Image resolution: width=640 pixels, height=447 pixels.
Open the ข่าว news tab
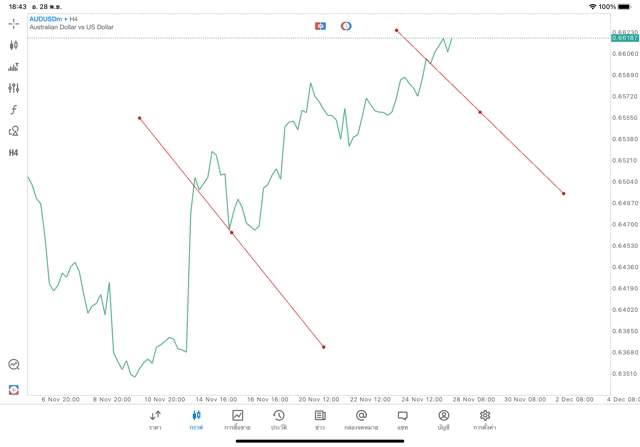coord(319,420)
